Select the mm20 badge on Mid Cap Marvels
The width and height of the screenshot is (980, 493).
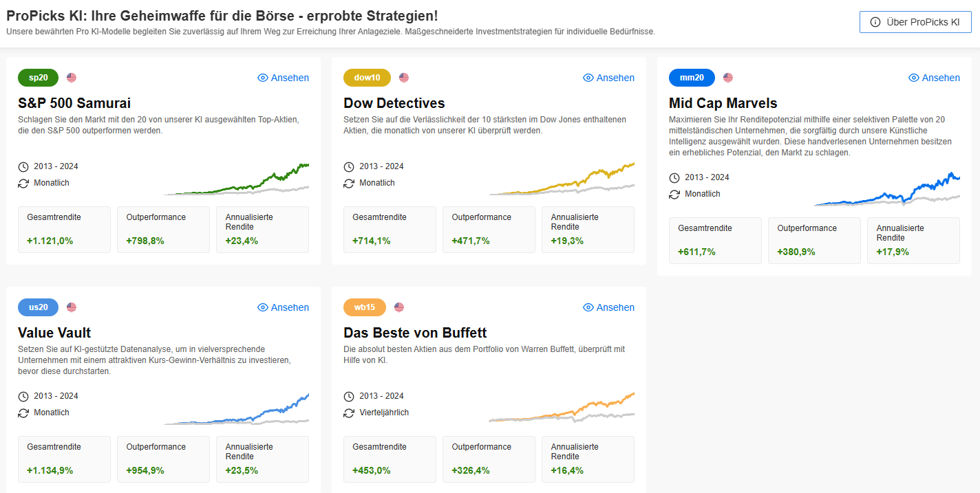692,78
